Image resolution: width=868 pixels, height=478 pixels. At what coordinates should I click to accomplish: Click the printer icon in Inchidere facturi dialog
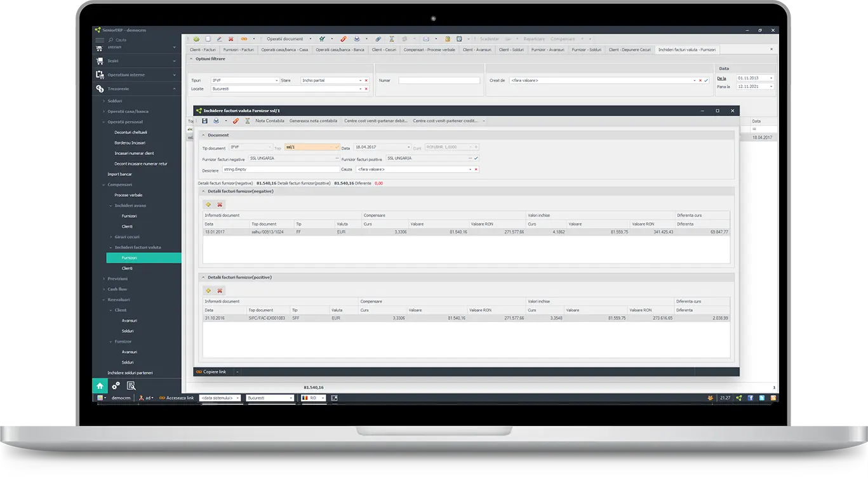click(217, 121)
